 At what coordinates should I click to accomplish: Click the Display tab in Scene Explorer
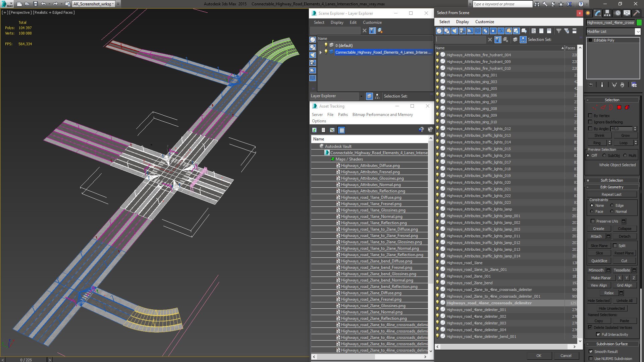[x=337, y=22]
